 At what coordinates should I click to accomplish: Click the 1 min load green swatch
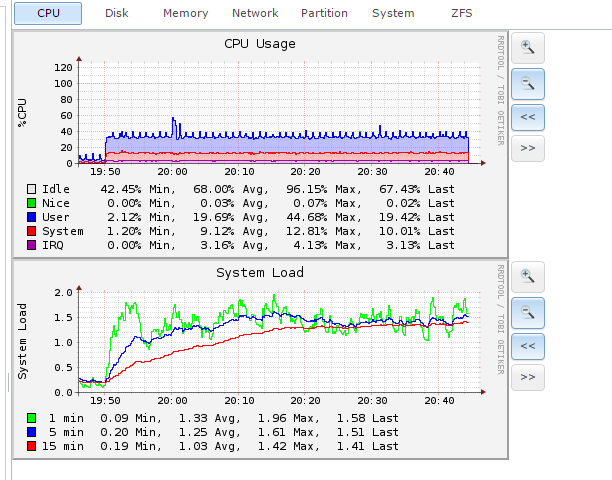(x=32, y=418)
